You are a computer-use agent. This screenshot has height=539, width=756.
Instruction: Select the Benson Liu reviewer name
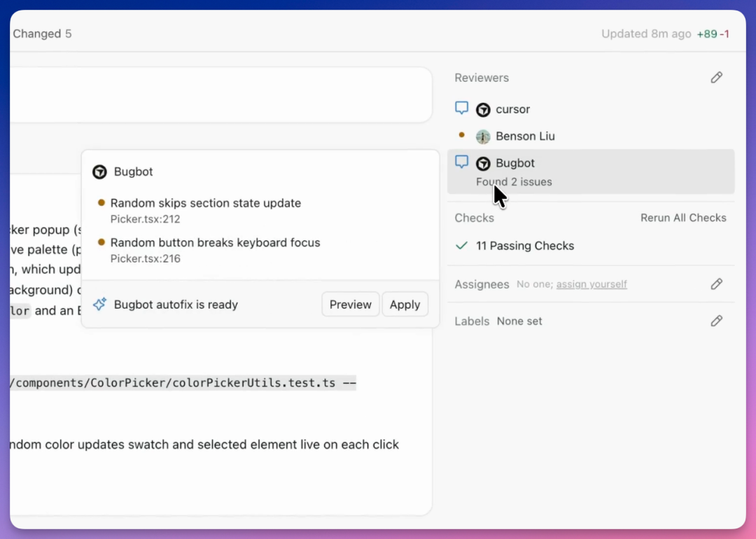(525, 136)
